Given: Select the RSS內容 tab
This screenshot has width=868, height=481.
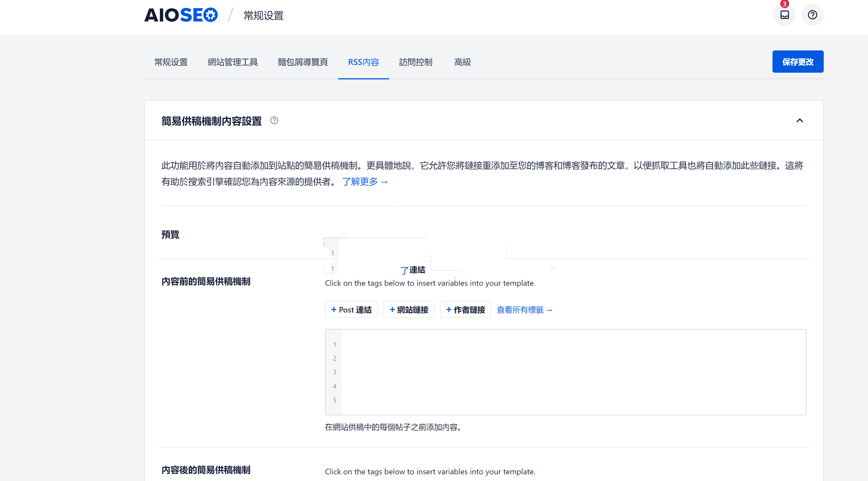Looking at the screenshot, I should point(363,62).
